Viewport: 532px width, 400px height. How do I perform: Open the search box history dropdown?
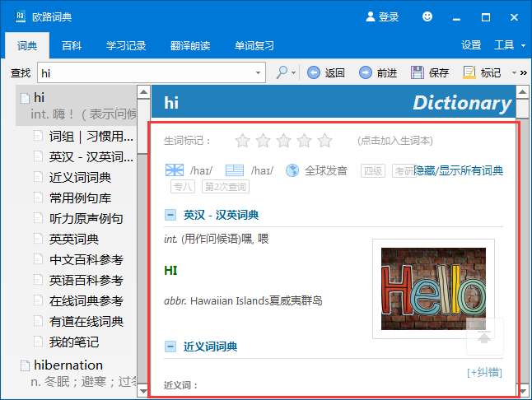[259, 73]
